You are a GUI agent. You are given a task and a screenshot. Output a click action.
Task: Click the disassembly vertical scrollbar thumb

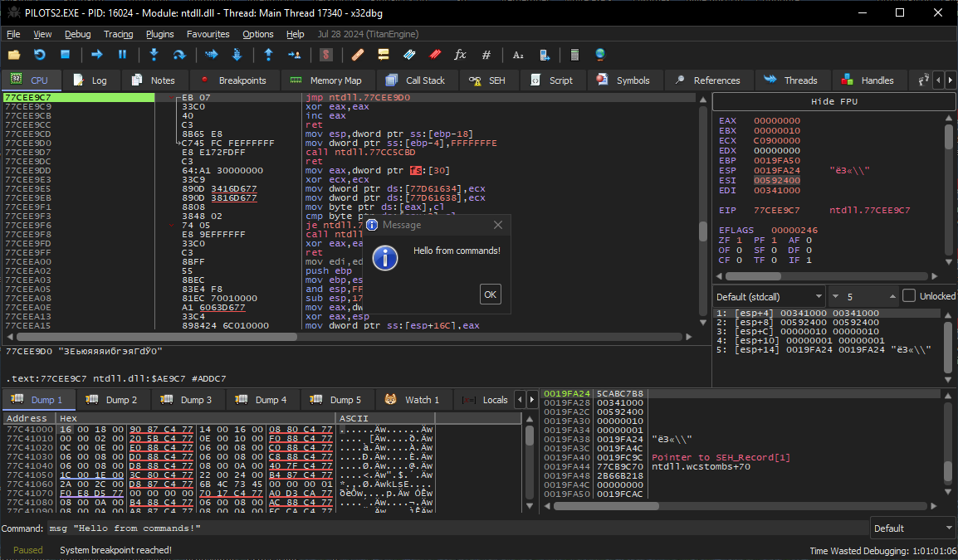click(x=702, y=231)
